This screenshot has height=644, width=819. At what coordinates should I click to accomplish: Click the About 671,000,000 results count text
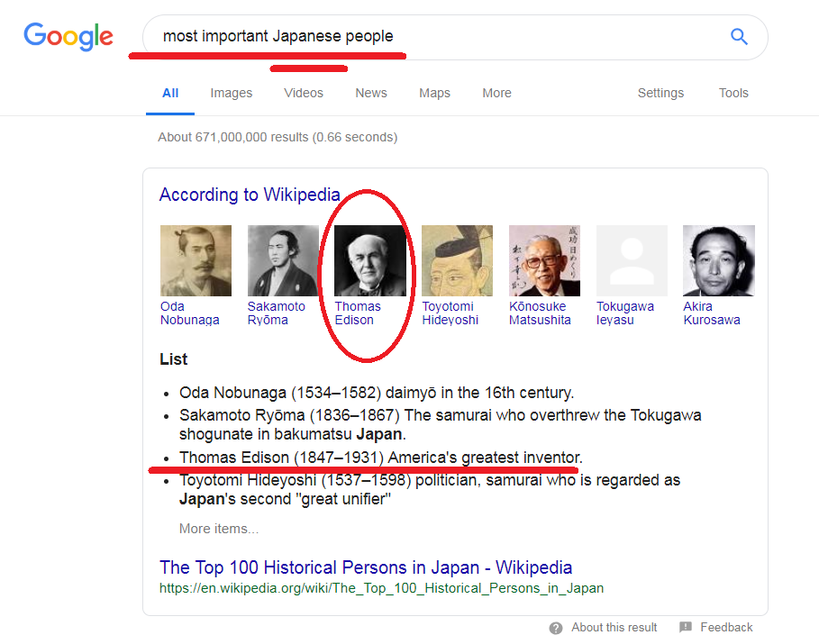tap(278, 137)
